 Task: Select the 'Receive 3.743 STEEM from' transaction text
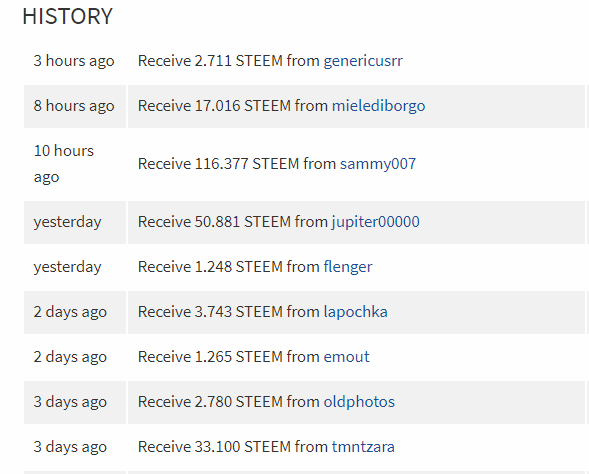(228, 312)
